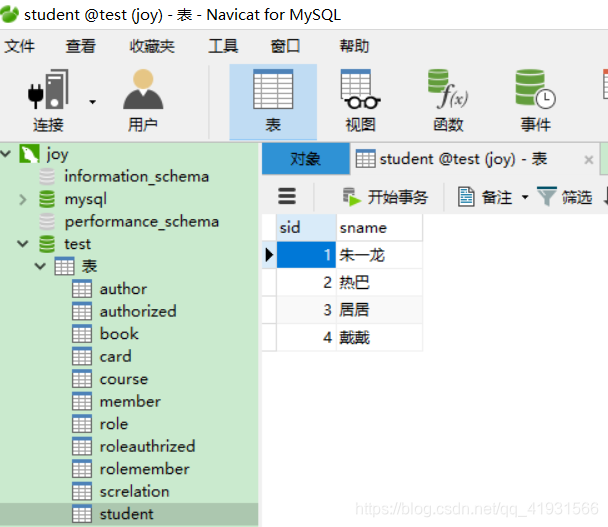This screenshot has height=527, width=608.
Task: Click 开始事务 begin transaction button
Action: [385, 197]
